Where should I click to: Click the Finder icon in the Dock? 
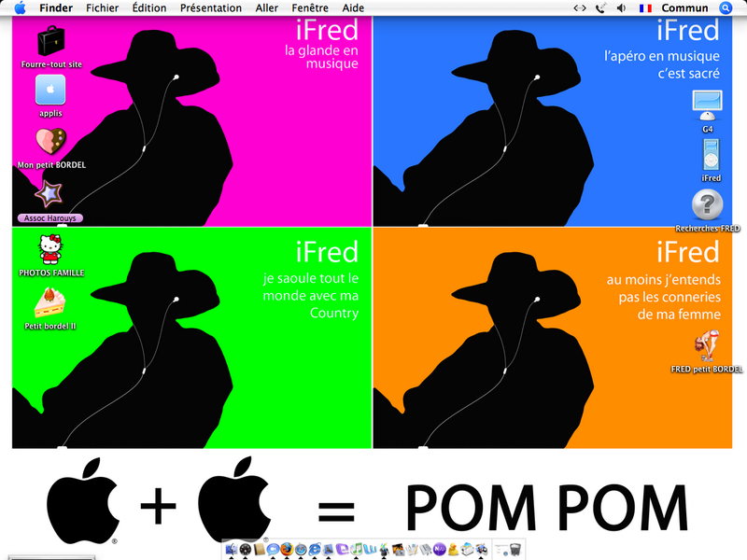coord(232,549)
